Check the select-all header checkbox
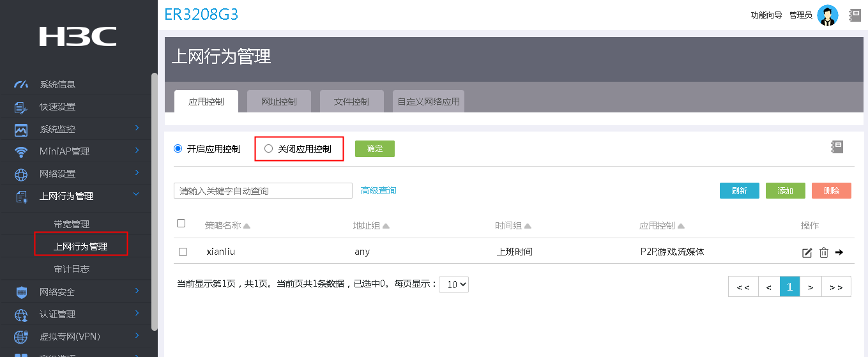This screenshot has height=357, width=868. point(181,224)
